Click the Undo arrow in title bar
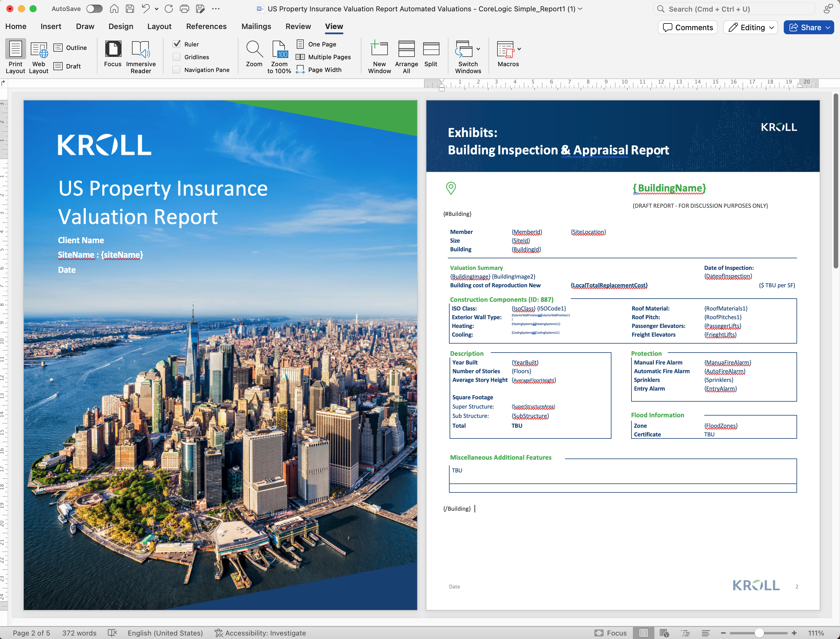This screenshot has height=639, width=840. click(x=146, y=9)
